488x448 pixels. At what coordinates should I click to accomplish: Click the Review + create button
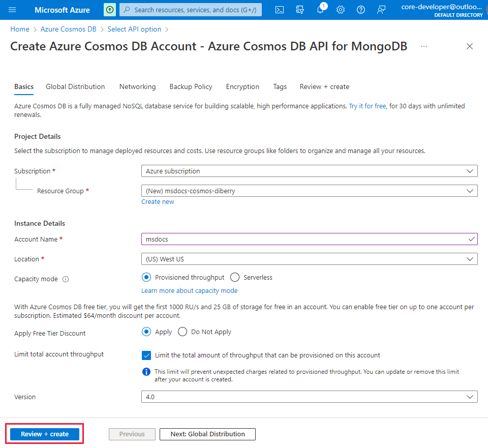45,434
